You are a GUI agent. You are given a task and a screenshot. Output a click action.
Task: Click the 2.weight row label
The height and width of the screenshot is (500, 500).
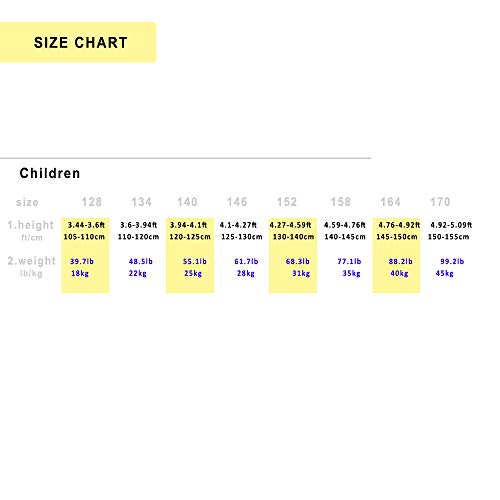32,261
